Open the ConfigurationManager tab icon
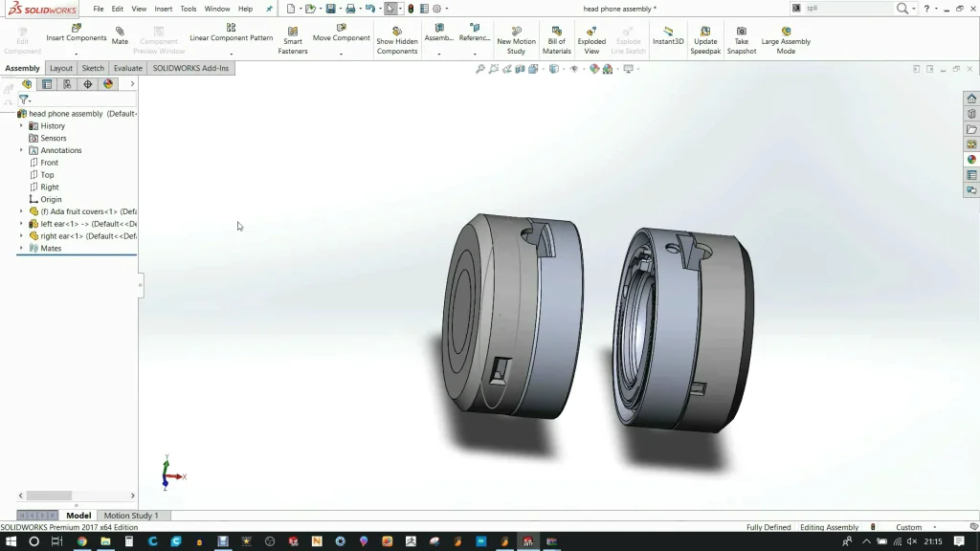 coord(67,84)
